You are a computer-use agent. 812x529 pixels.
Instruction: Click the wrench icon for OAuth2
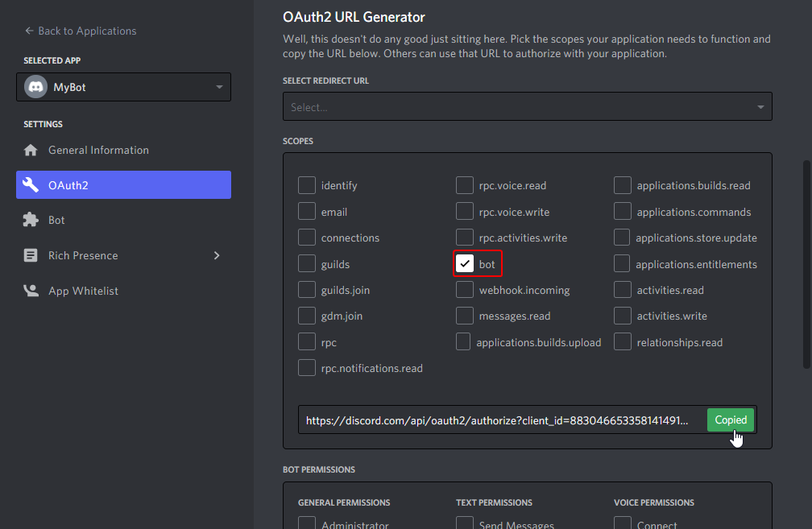(31, 185)
